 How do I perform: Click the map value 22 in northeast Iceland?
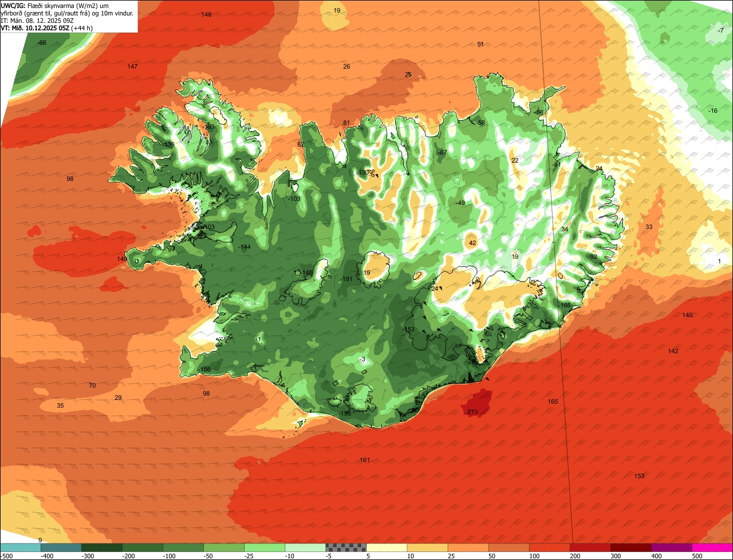coord(515,160)
